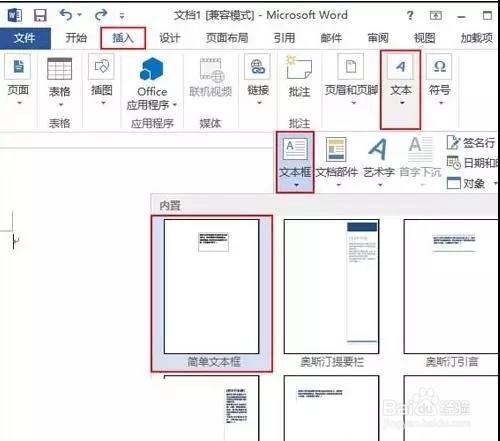Click the Office 应用程序 icon
The height and width of the screenshot is (441, 500).
click(152, 69)
